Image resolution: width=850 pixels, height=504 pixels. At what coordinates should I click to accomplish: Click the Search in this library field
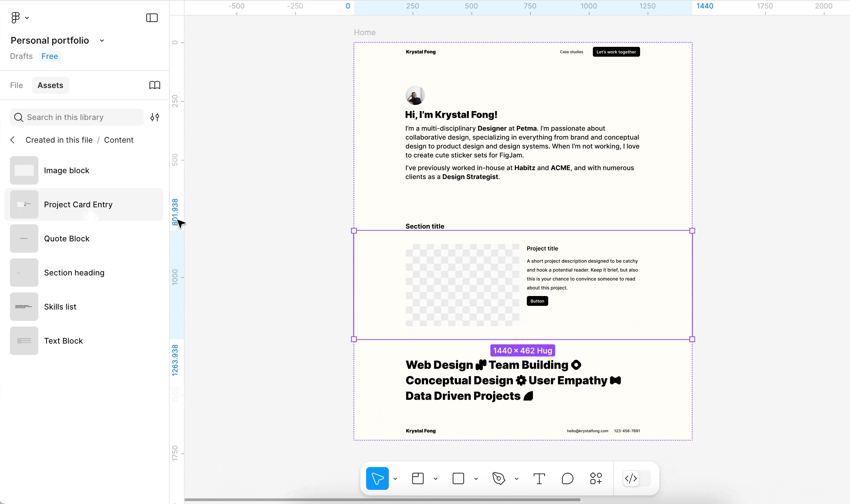click(x=76, y=117)
